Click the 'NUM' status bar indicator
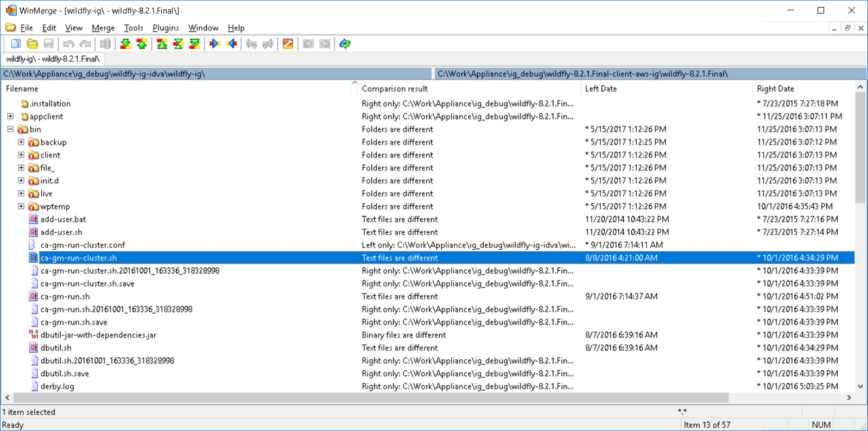The width and height of the screenshot is (868, 431). (x=821, y=425)
